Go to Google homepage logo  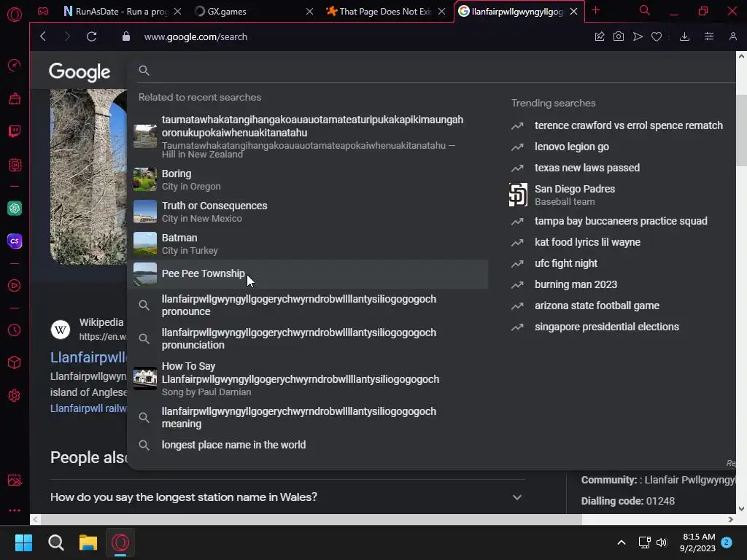coord(80,72)
